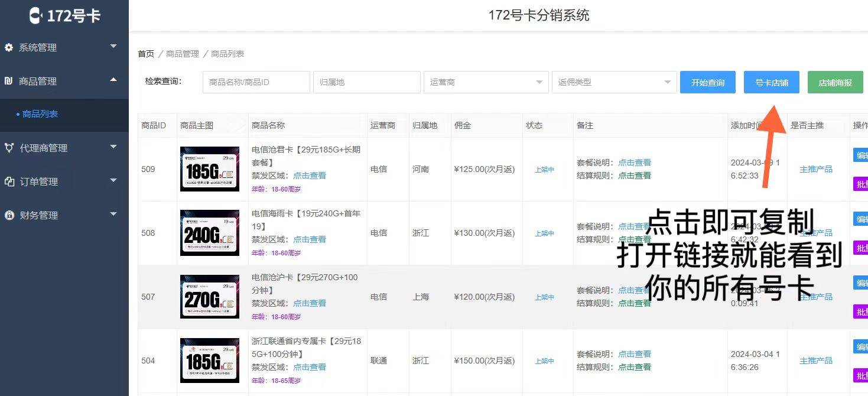The image size is (868, 396).
Task: Open the 订单管理 menu item
Action: point(38,181)
